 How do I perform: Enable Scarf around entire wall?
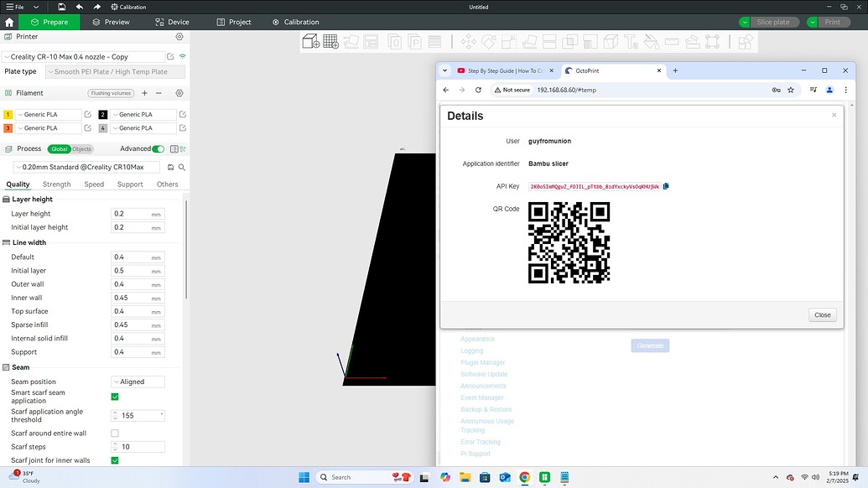[x=115, y=433]
